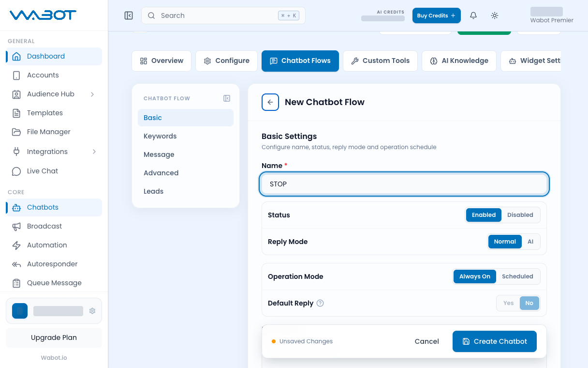Select the Keywords flow section
Screen dimensions: 588x368
click(186, 136)
